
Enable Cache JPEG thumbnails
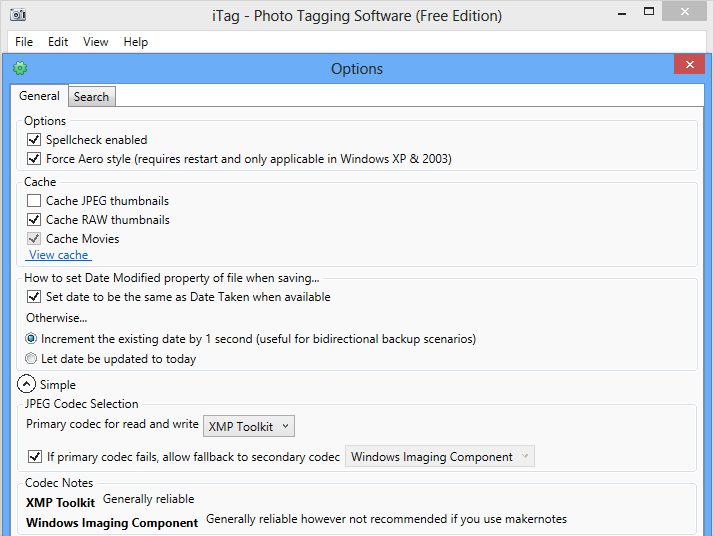click(x=35, y=201)
